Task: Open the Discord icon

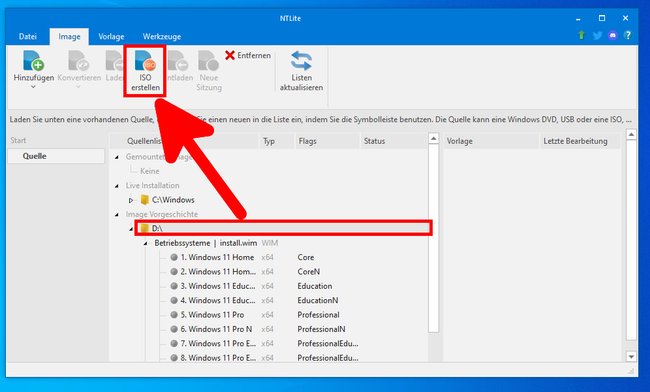Action: pyautogui.click(x=613, y=35)
